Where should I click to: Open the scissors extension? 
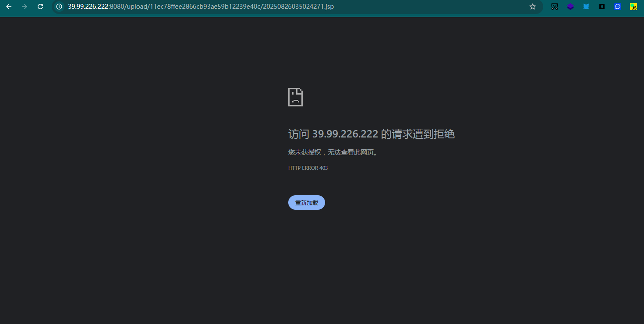pyautogui.click(x=555, y=7)
